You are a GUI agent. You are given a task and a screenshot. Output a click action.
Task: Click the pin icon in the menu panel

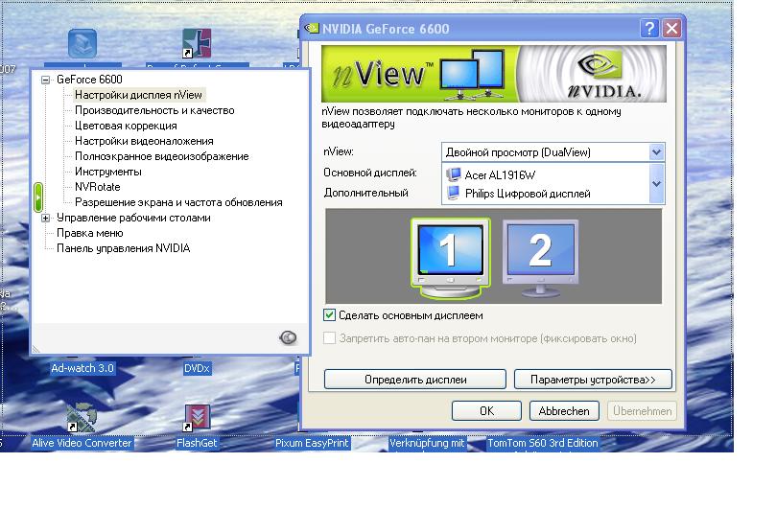coord(288,337)
